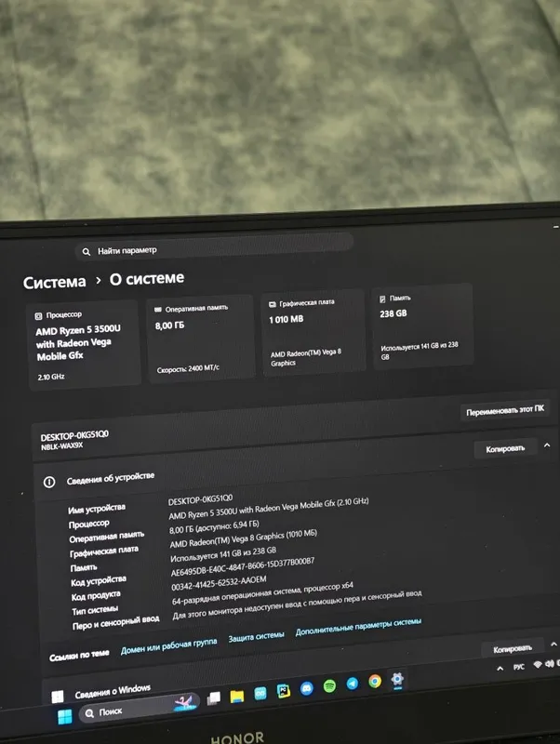Click the Найти параметр search field
The height and width of the screenshot is (744, 560).
click(215, 246)
